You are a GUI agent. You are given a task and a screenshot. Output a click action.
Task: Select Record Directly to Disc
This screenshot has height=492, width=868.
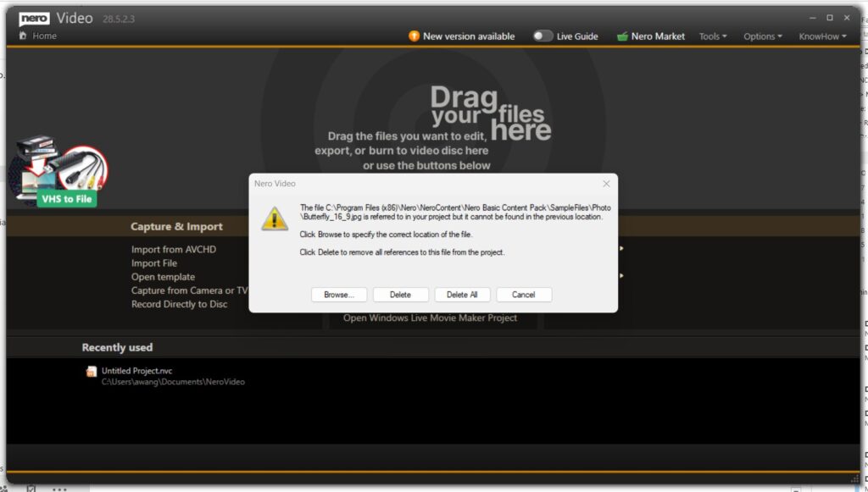click(180, 304)
